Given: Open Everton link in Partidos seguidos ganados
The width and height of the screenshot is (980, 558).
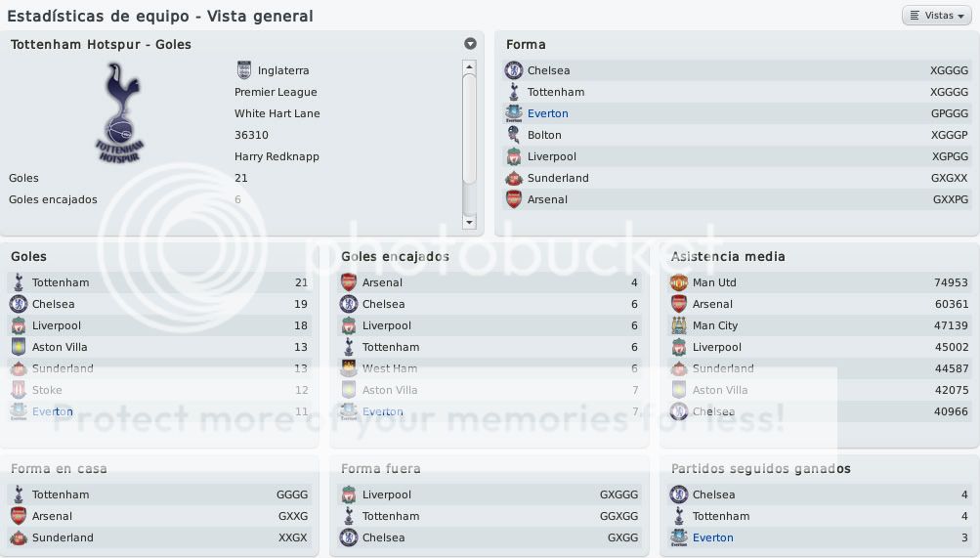Looking at the screenshot, I should pos(712,537).
